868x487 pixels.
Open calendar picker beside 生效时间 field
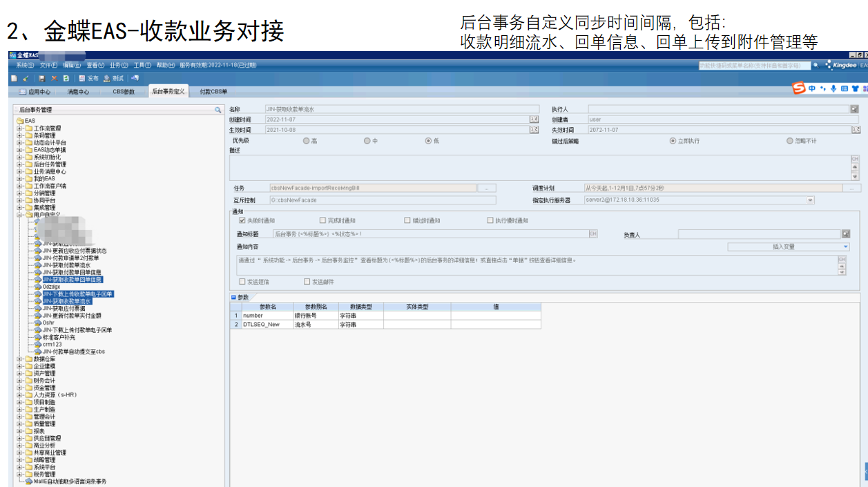(x=533, y=130)
